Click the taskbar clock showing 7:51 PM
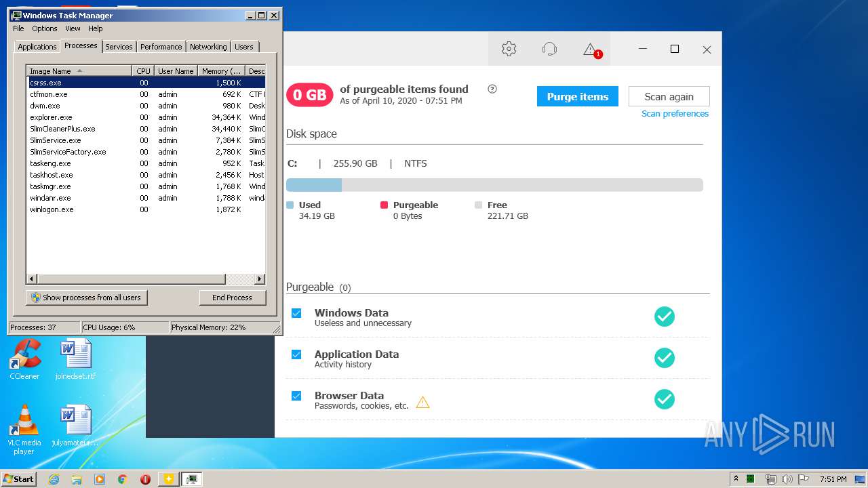 (x=833, y=479)
